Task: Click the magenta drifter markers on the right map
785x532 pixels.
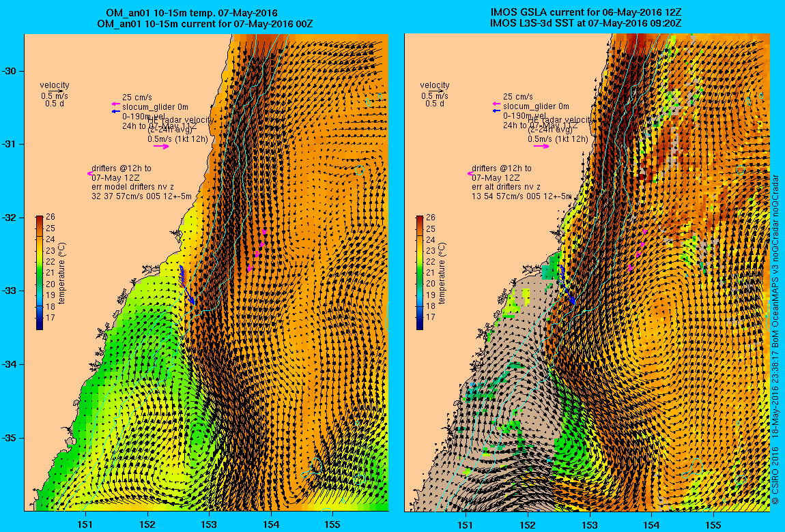Action: [x=638, y=250]
